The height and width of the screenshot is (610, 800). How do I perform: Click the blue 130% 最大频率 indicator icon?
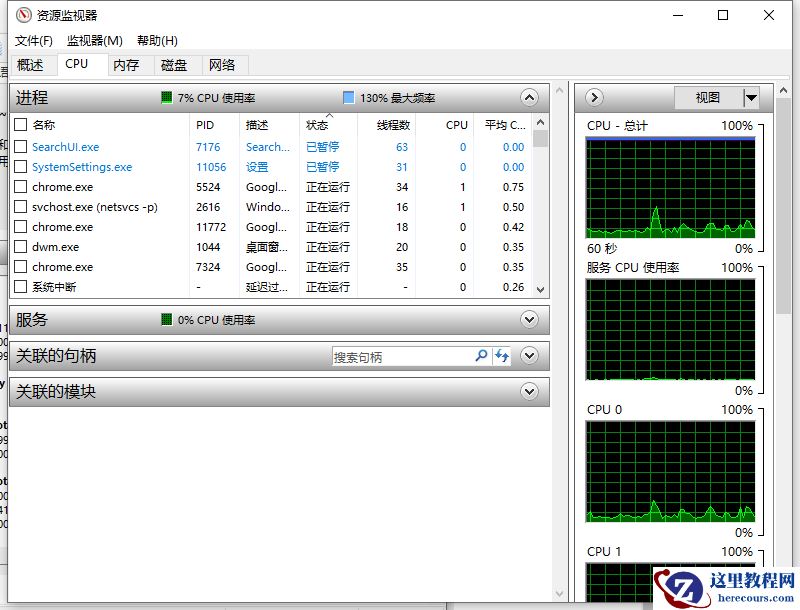(x=349, y=97)
